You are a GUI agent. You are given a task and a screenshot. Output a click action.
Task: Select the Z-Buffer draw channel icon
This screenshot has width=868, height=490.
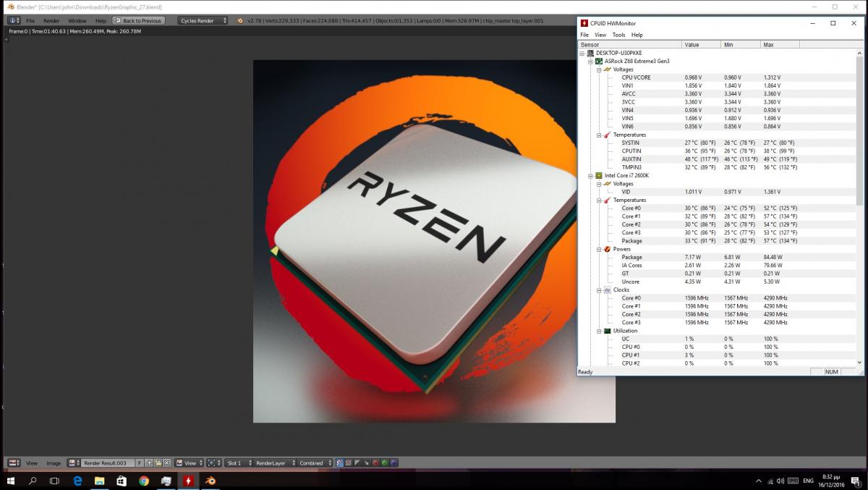point(366,462)
